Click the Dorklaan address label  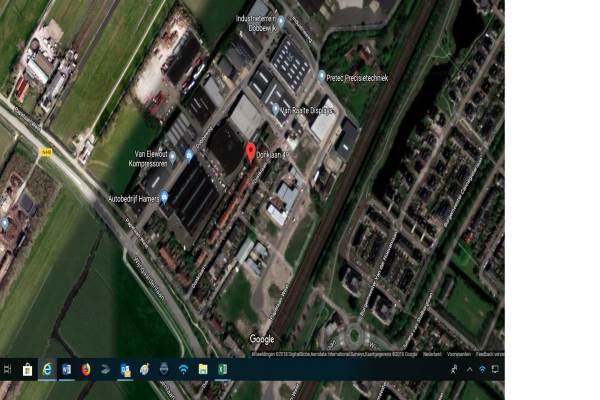pos(272,155)
